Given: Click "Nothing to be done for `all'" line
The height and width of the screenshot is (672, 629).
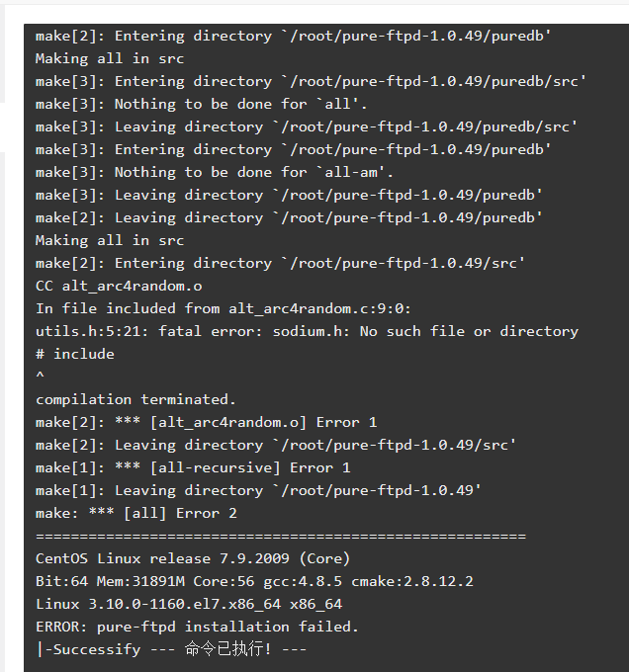Looking at the screenshot, I should (x=202, y=104).
